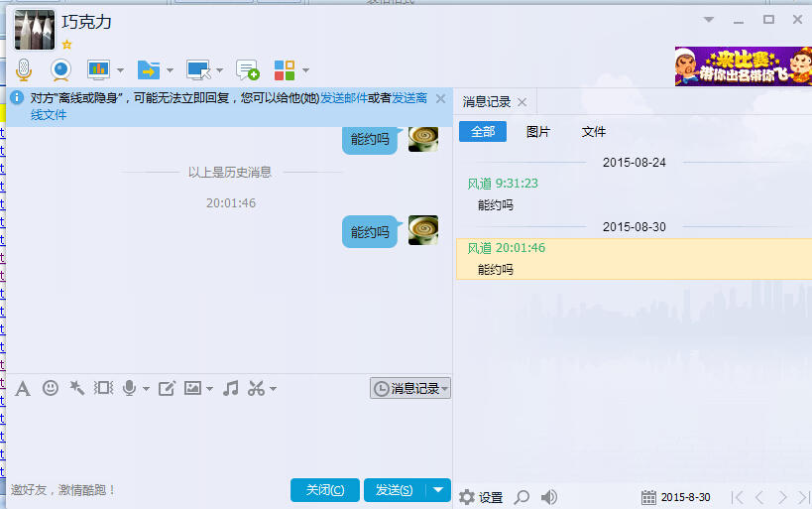Open the game advertisement banner
This screenshot has height=509, width=812.
coord(744,66)
